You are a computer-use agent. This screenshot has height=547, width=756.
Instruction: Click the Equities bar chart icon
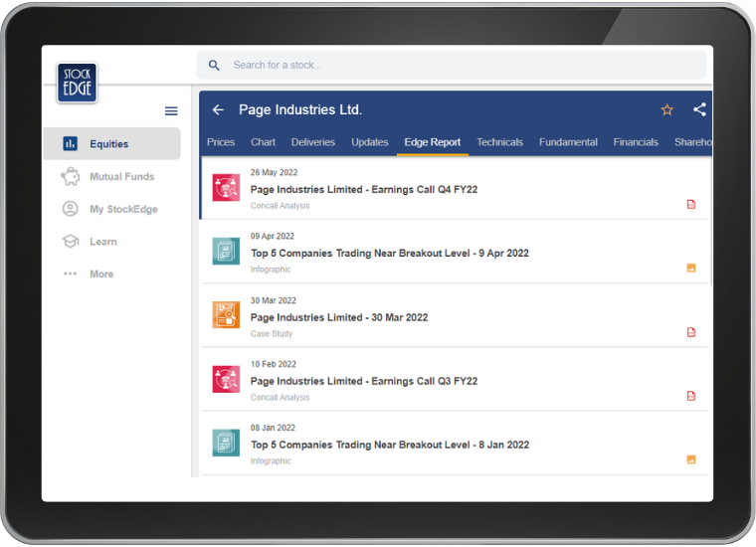point(70,143)
